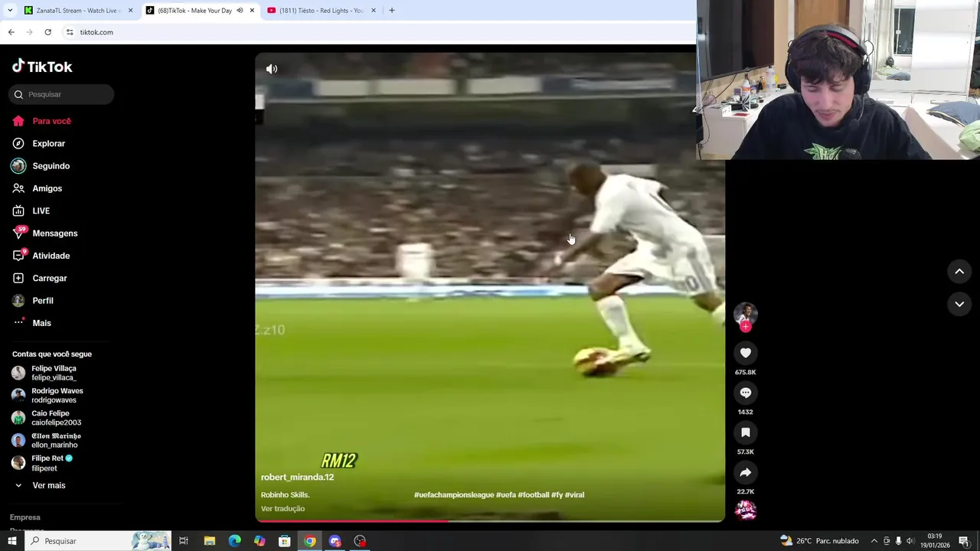Mute the TikTok tab via speaker icon

tap(240, 11)
